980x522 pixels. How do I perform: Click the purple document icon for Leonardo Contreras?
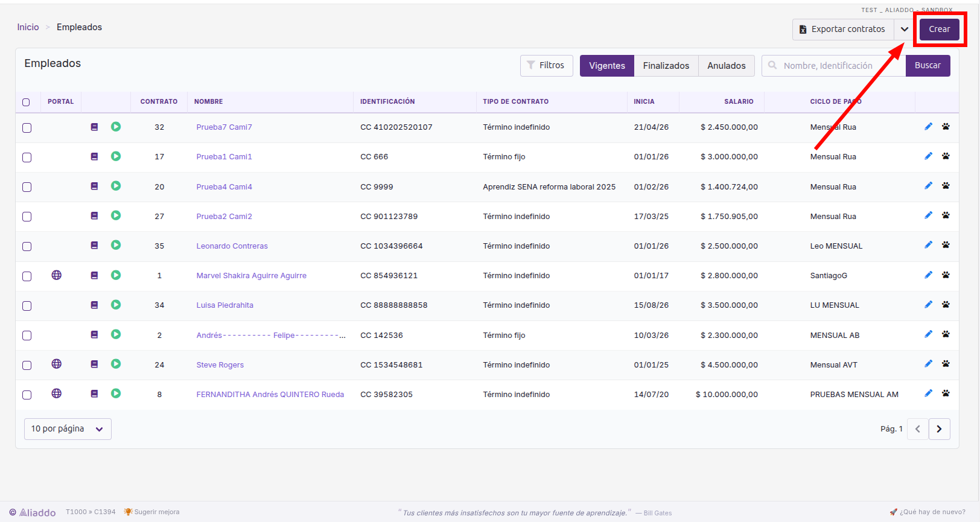[x=94, y=246]
